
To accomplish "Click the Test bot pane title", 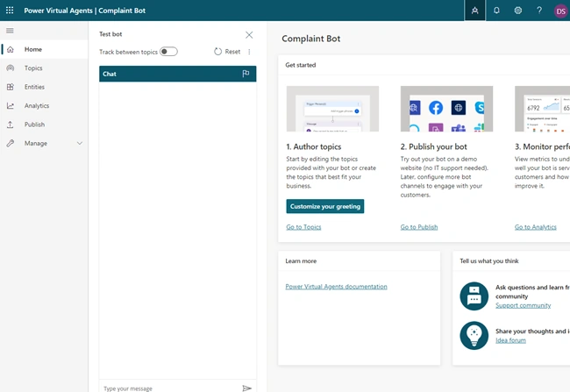I will pyautogui.click(x=110, y=34).
